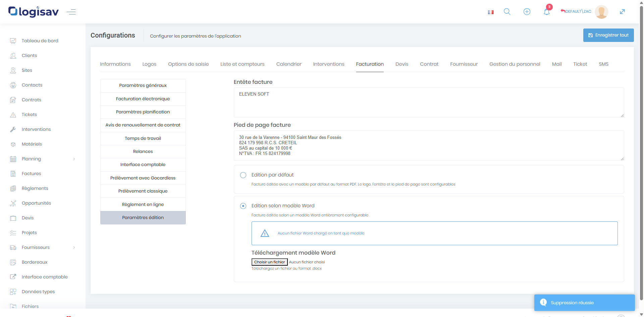
Task: Click Choisir un fichier upload button
Action: point(269,262)
